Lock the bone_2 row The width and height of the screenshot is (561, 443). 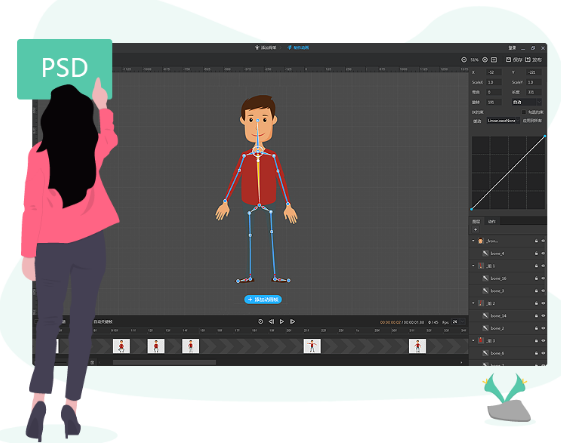pos(536,328)
